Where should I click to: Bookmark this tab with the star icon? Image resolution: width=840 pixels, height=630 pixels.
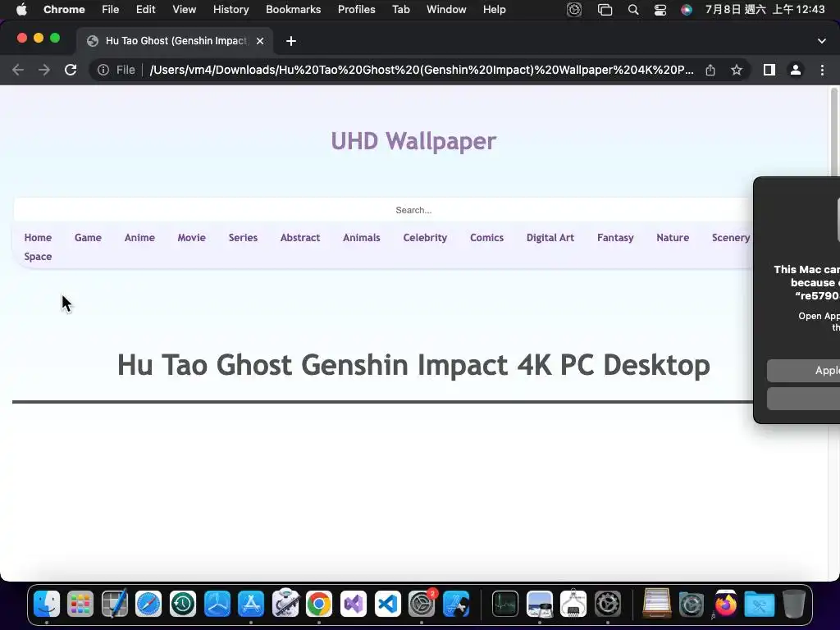737,71
